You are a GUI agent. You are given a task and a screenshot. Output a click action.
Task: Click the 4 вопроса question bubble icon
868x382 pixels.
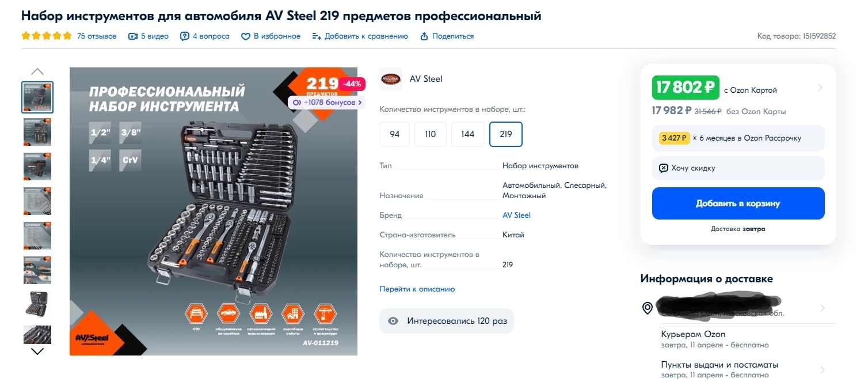click(185, 36)
